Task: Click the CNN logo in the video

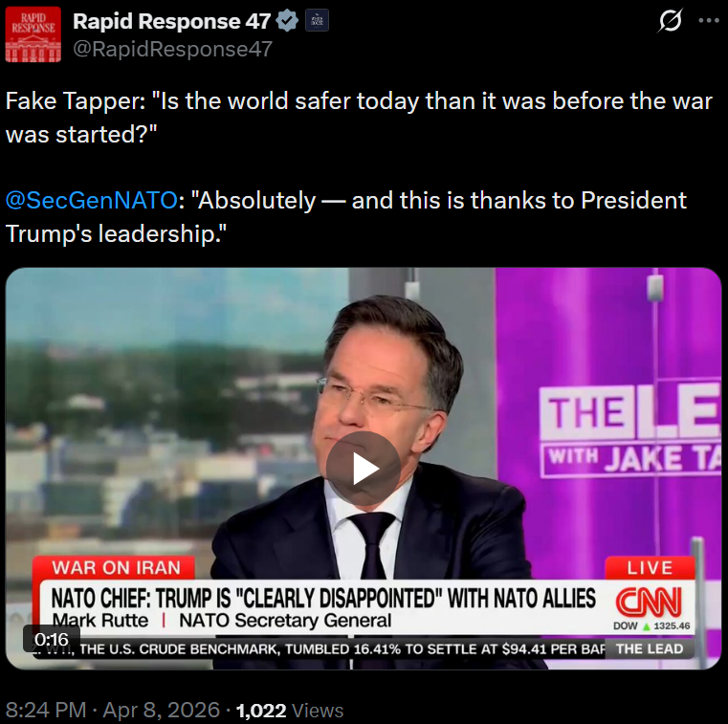Action: pyautogui.click(x=649, y=602)
